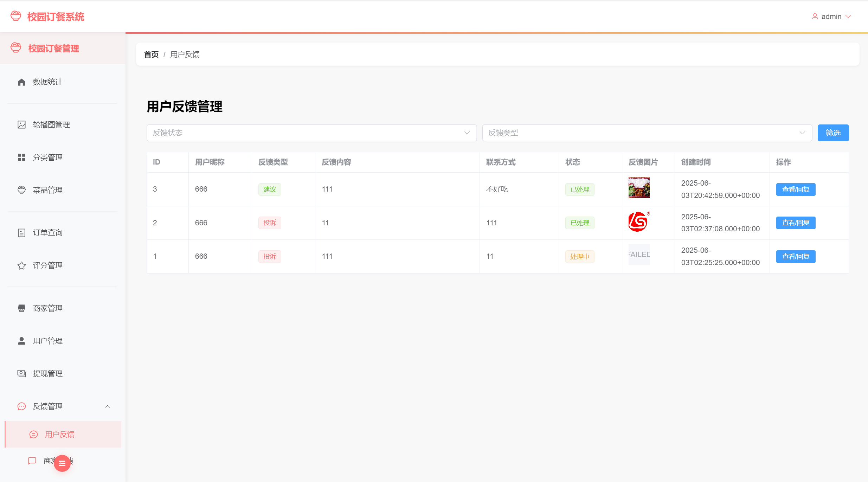Click the withdrawal management icon

(x=21, y=374)
